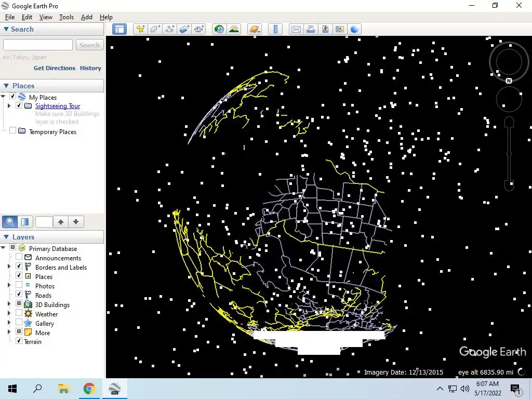Image resolution: width=532 pixels, height=399 pixels.
Task: Collapse the Search panel header
Action: (52, 29)
